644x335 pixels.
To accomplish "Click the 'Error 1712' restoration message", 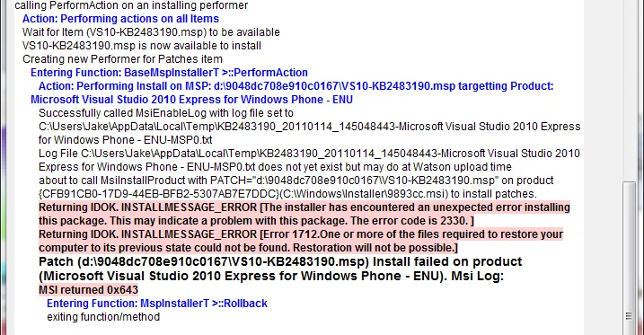I will click(x=301, y=241).
